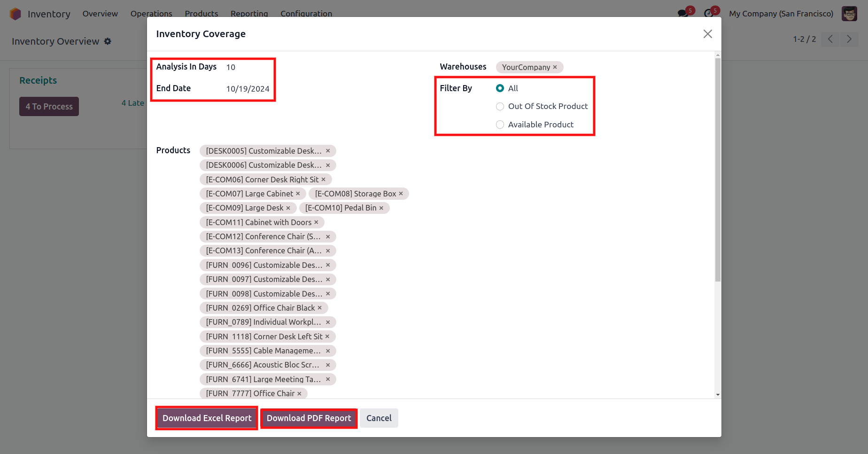The height and width of the screenshot is (454, 868).
Task: Remove [FURN_5555] Cable Management tag
Action: point(328,351)
